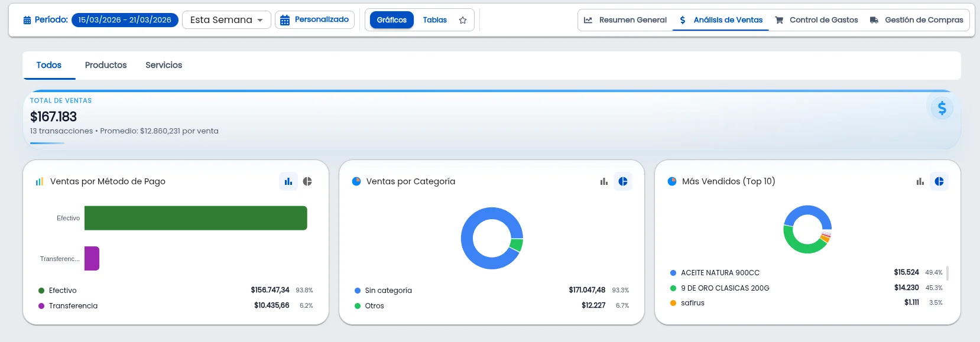
Task: Open the Control de Gastos tab
Action: (x=816, y=20)
